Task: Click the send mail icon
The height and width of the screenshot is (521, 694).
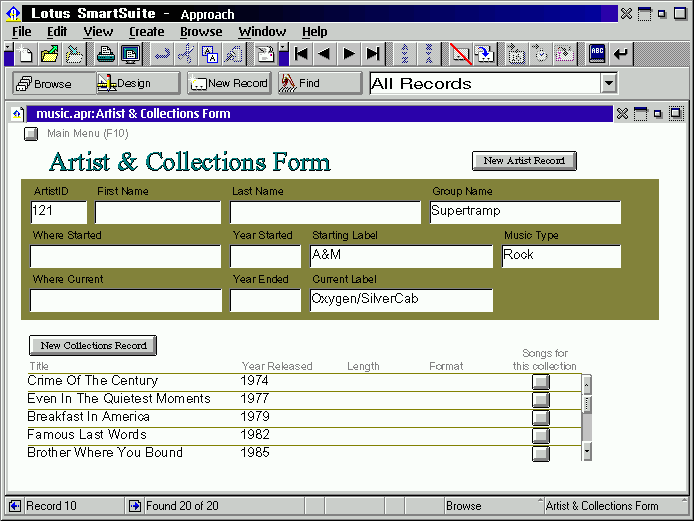Action: [266, 54]
